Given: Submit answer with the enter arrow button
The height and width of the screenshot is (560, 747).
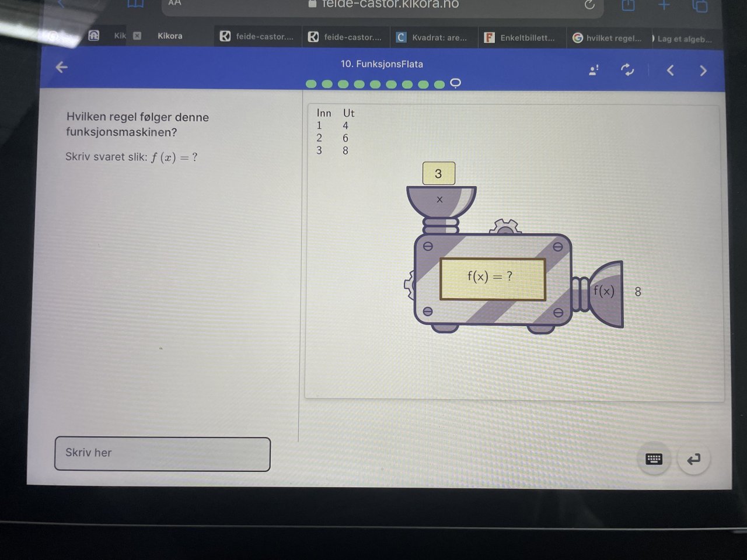Looking at the screenshot, I should point(694,460).
